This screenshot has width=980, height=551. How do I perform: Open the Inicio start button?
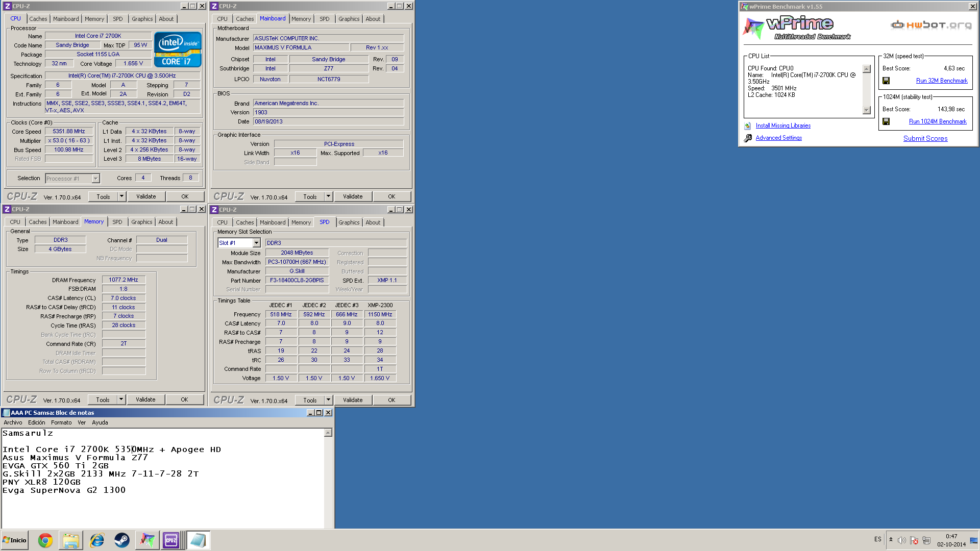coord(15,540)
